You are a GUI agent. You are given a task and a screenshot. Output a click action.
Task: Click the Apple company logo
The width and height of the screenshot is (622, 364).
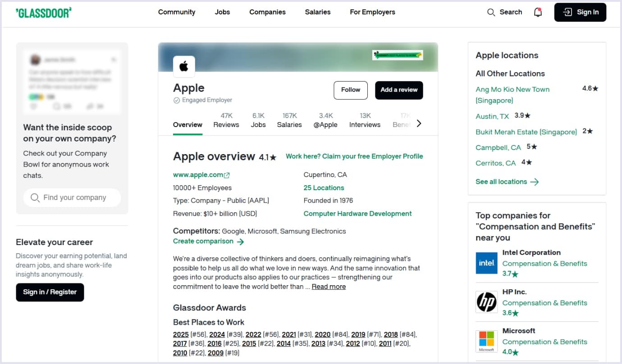pos(184,67)
